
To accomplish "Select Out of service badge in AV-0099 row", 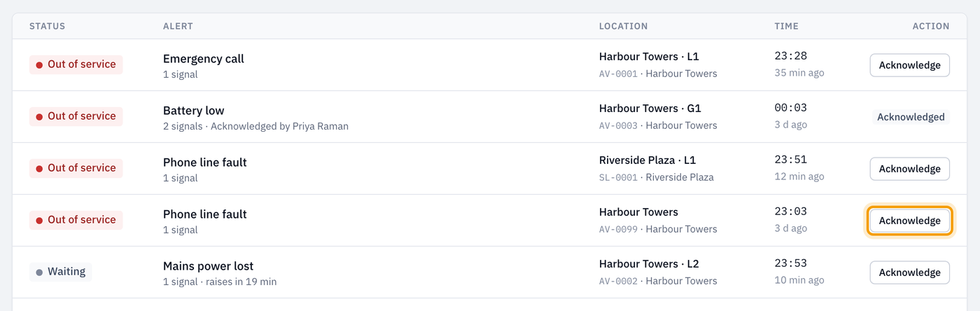I will point(76,220).
